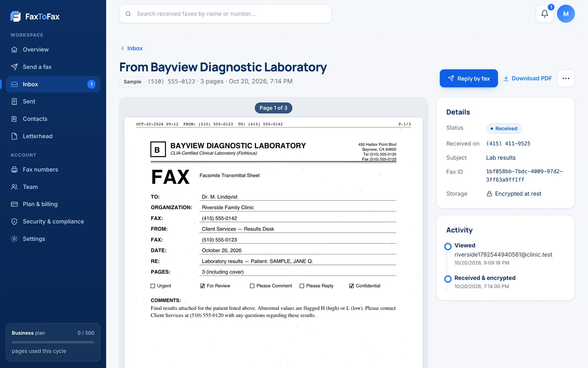
Task: Open Plan & billing section
Action: (x=53, y=204)
